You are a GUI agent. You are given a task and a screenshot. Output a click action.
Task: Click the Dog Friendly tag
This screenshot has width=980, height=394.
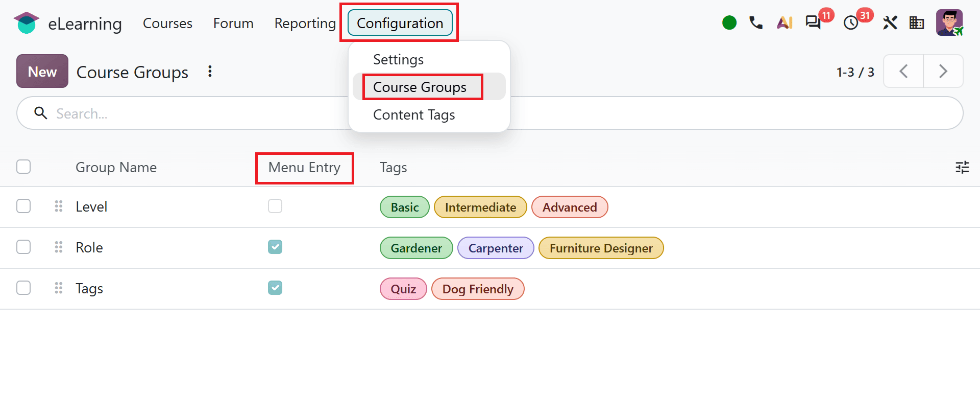pos(478,289)
